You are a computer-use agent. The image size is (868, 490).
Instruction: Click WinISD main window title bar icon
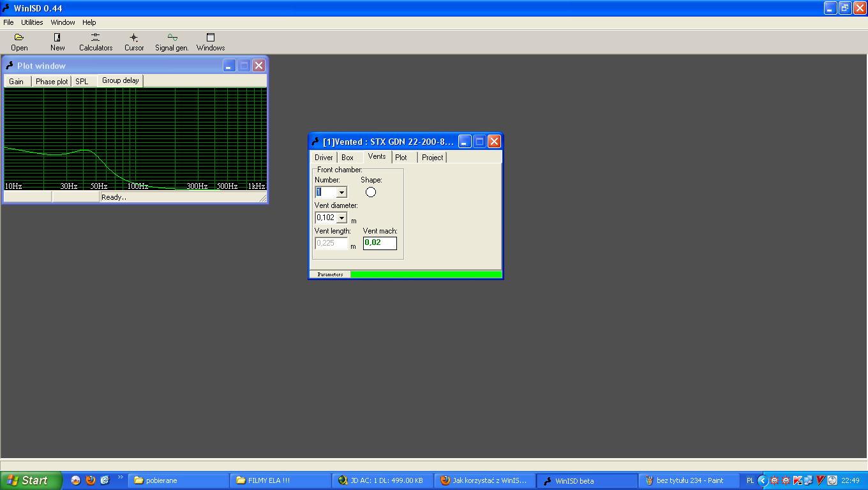6,8
